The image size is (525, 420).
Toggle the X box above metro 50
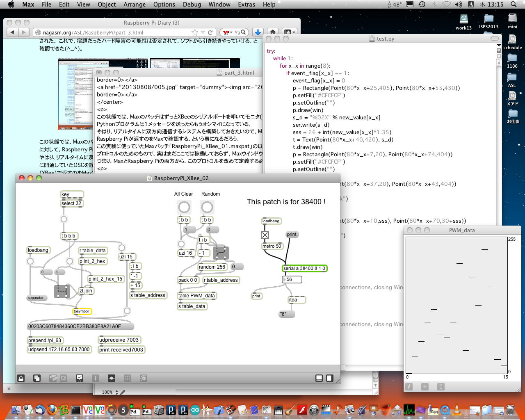[265, 235]
